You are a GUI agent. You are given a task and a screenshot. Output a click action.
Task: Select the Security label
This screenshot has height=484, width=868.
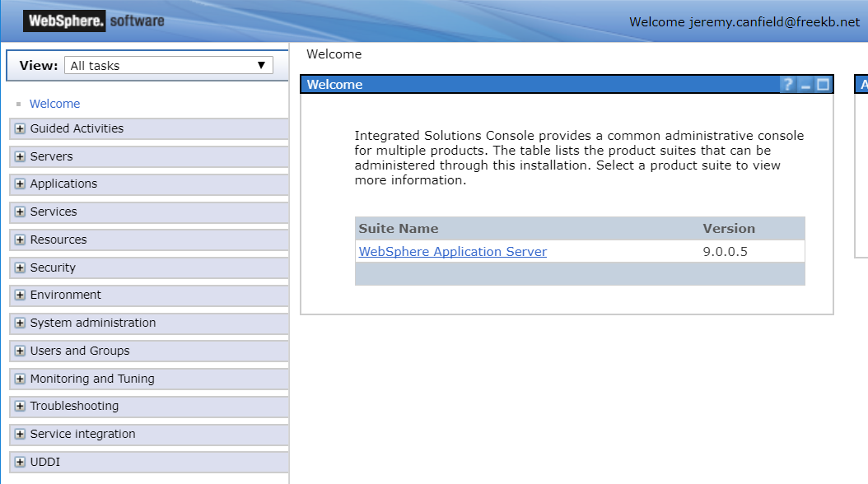pyautogui.click(x=53, y=268)
